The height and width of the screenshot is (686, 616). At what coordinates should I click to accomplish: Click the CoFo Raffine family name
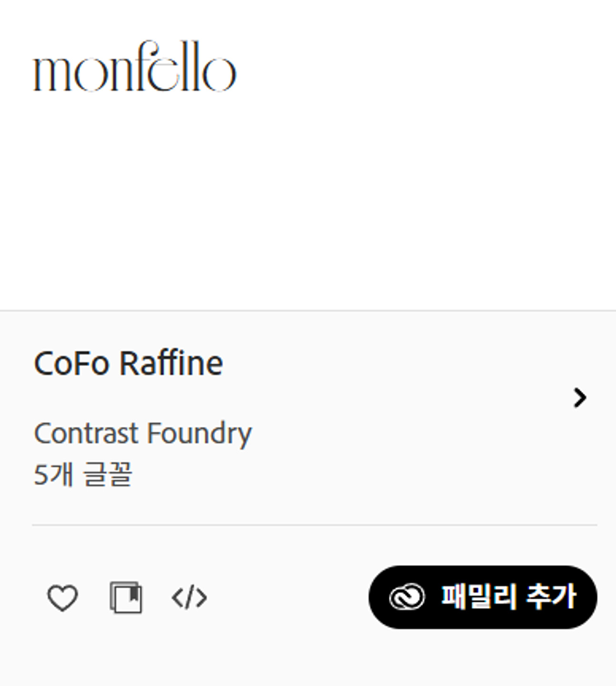(x=128, y=363)
